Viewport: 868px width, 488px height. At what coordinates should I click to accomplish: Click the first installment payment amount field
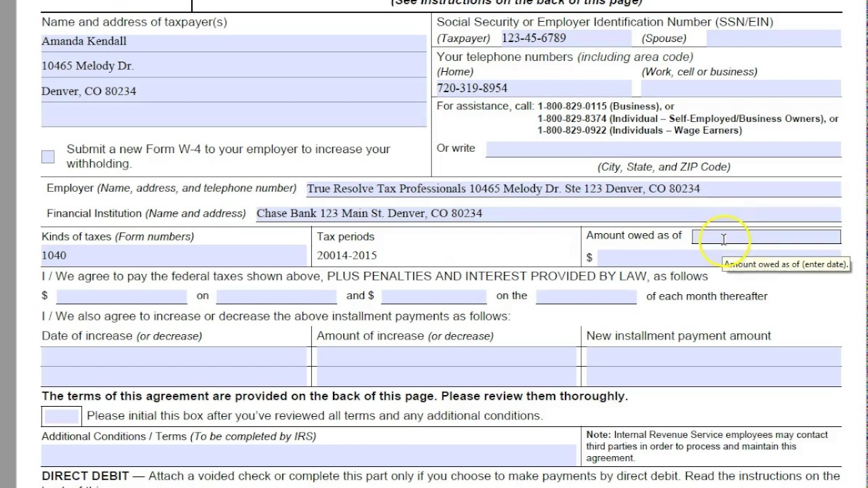(x=121, y=296)
